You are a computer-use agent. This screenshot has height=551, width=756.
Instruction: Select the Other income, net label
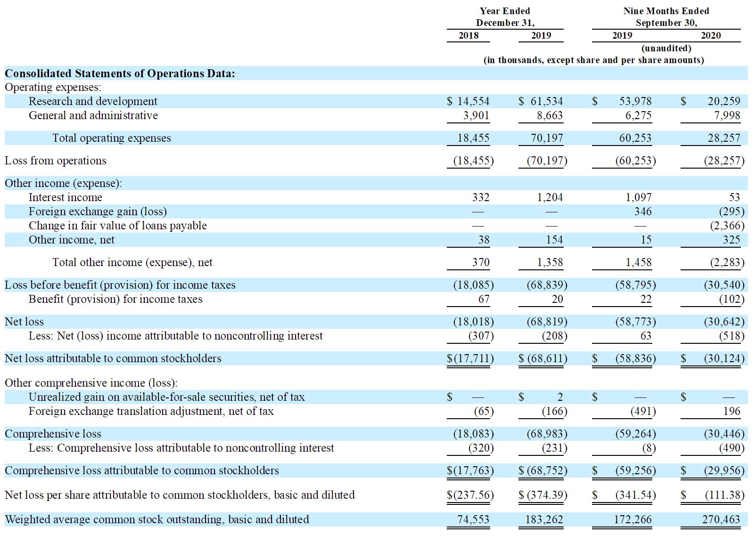tap(72, 240)
